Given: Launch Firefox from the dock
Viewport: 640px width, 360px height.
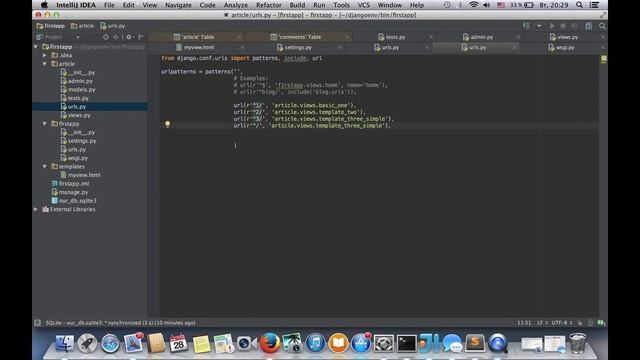Looking at the screenshot, I should [x=270, y=343].
